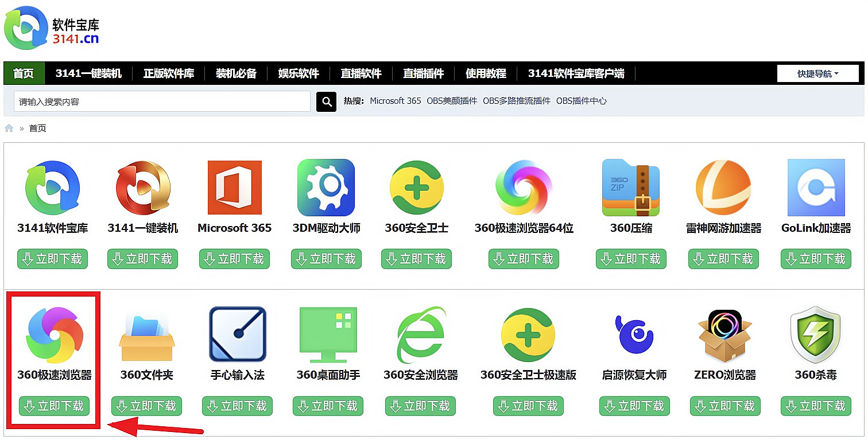Screen dimensions: 868x440
Task: Go to the 首页 menu tab
Action: tap(24, 73)
